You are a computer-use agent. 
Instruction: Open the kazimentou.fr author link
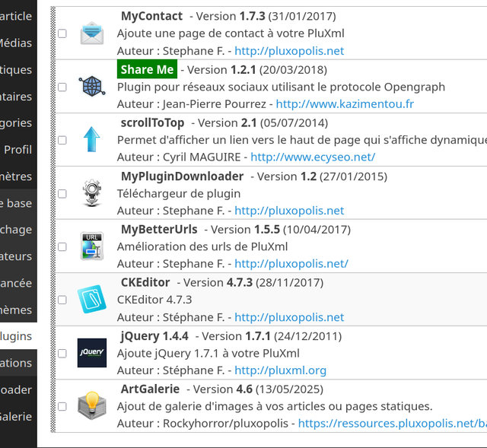click(345, 104)
